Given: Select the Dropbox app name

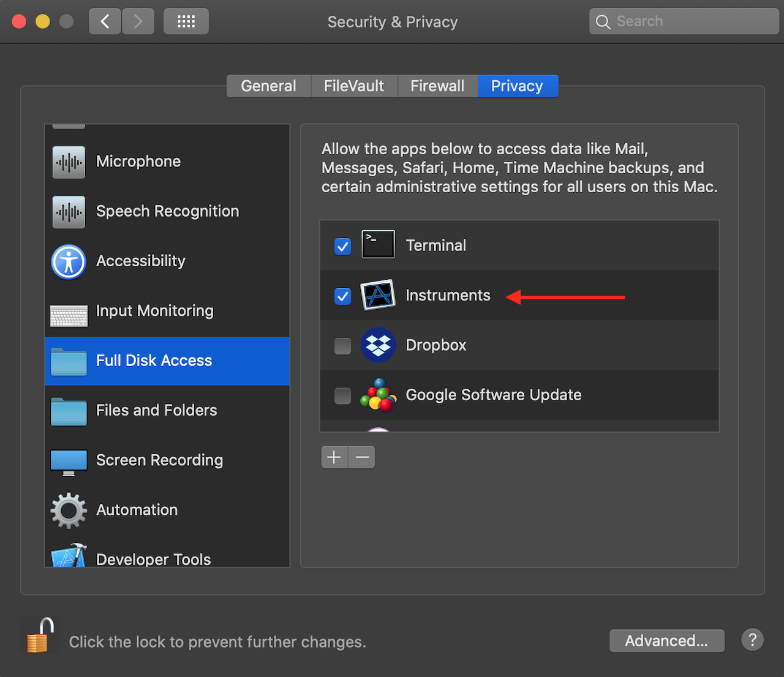Looking at the screenshot, I should pyautogui.click(x=436, y=345).
